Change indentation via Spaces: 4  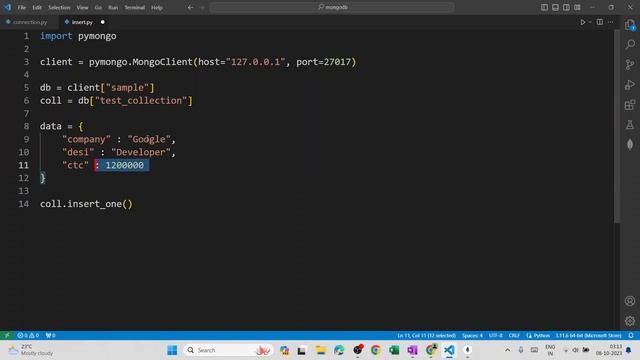coord(472,336)
